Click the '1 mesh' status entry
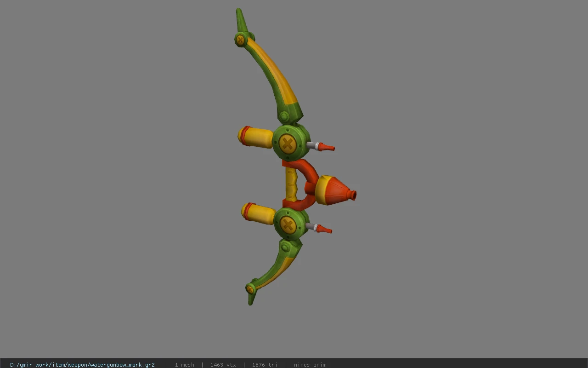 pyautogui.click(x=184, y=365)
